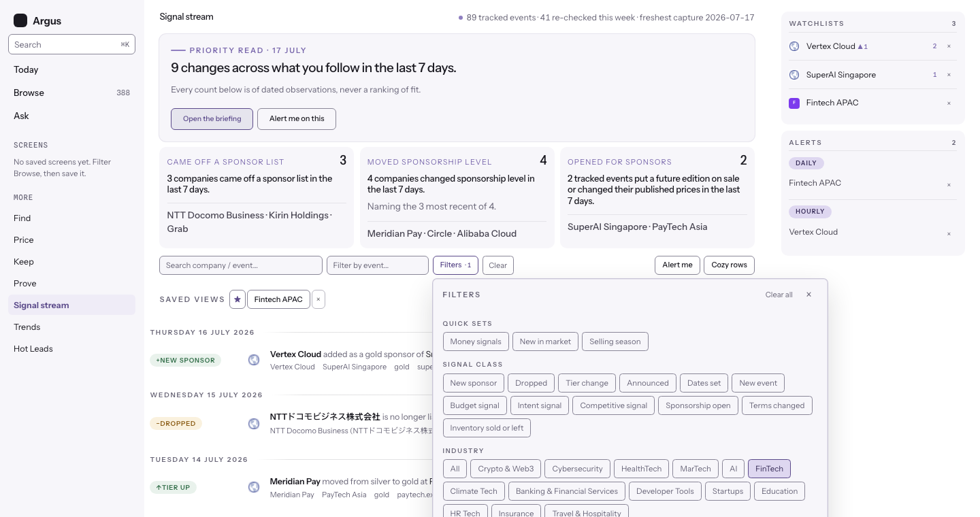Focus the Search company / event field

pyautogui.click(x=241, y=265)
